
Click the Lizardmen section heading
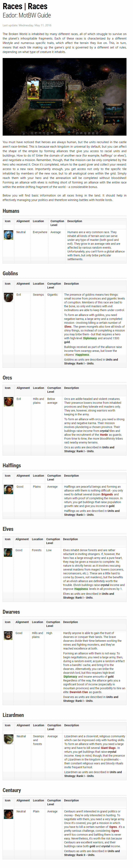[13, 715]
